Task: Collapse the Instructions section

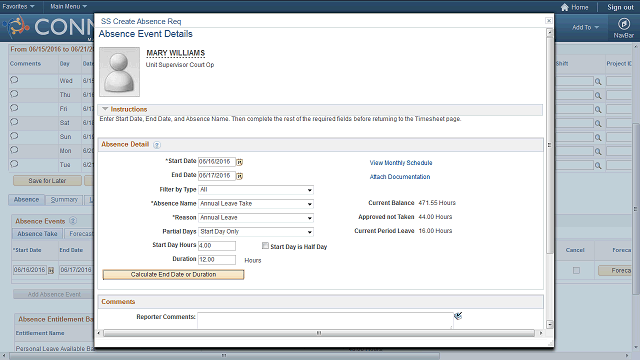Action: click(x=105, y=109)
